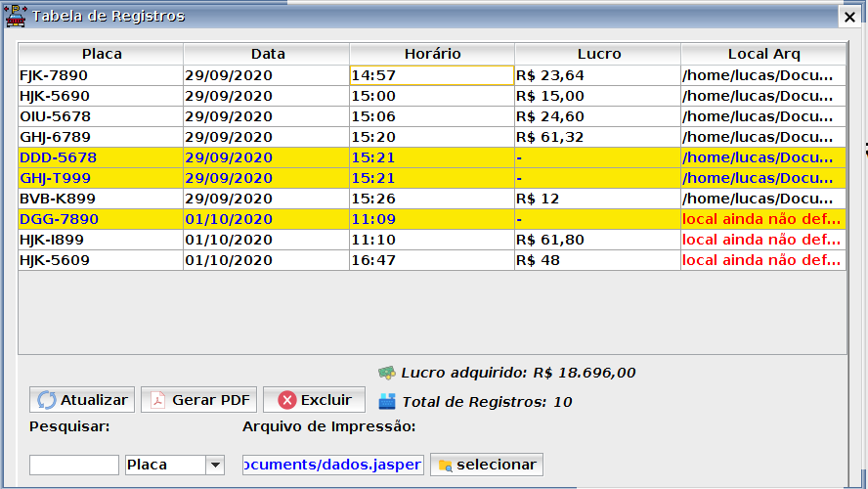
Task: Click profit cell R$ 48
Action: (x=597, y=260)
